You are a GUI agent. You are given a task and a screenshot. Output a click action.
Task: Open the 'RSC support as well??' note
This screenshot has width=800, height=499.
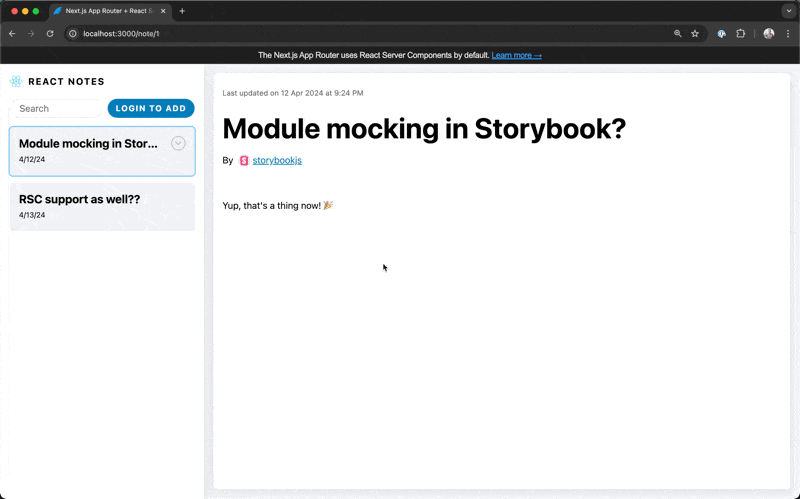102,207
